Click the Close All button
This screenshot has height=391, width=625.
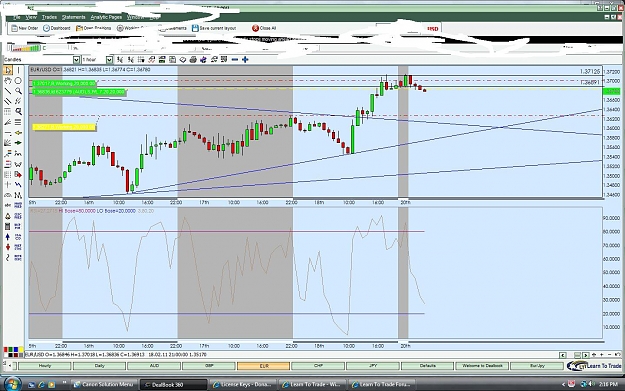point(264,28)
